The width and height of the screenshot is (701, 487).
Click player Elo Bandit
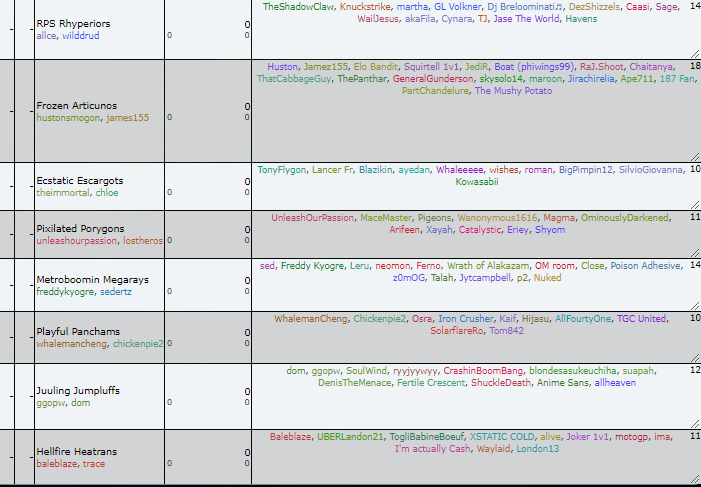[376, 67]
